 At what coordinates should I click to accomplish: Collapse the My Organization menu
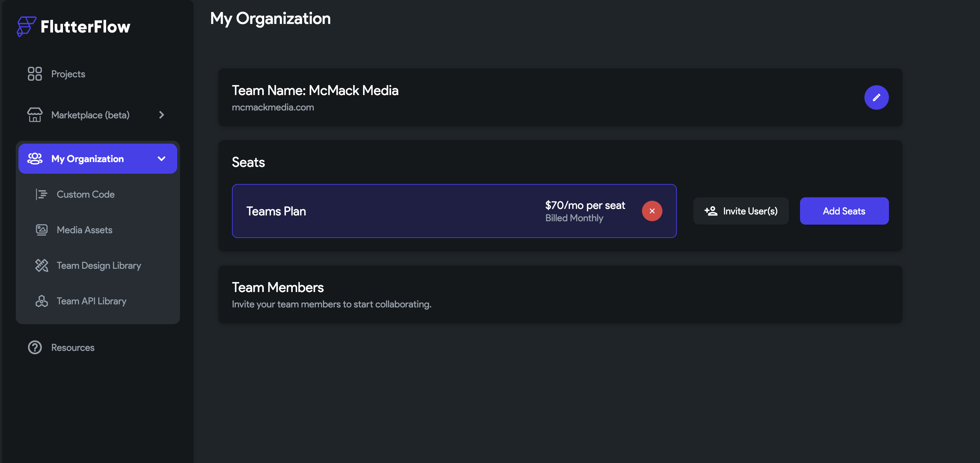click(x=161, y=159)
